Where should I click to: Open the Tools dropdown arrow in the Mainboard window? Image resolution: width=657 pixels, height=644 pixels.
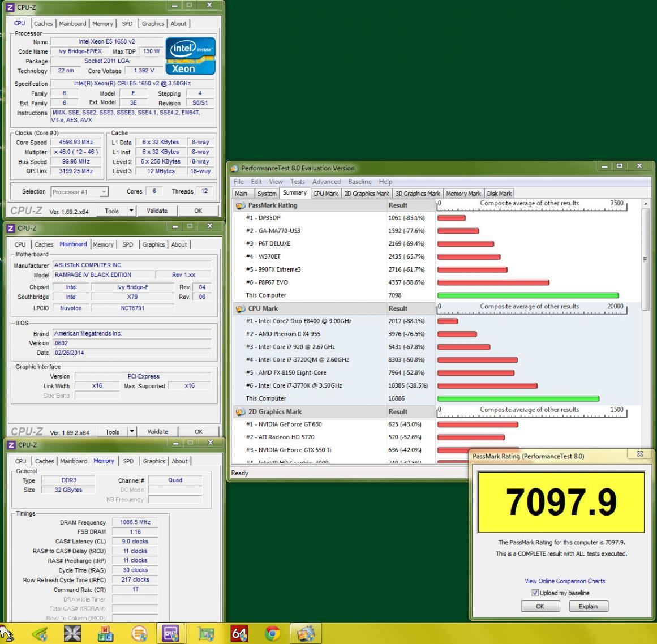[131, 431]
